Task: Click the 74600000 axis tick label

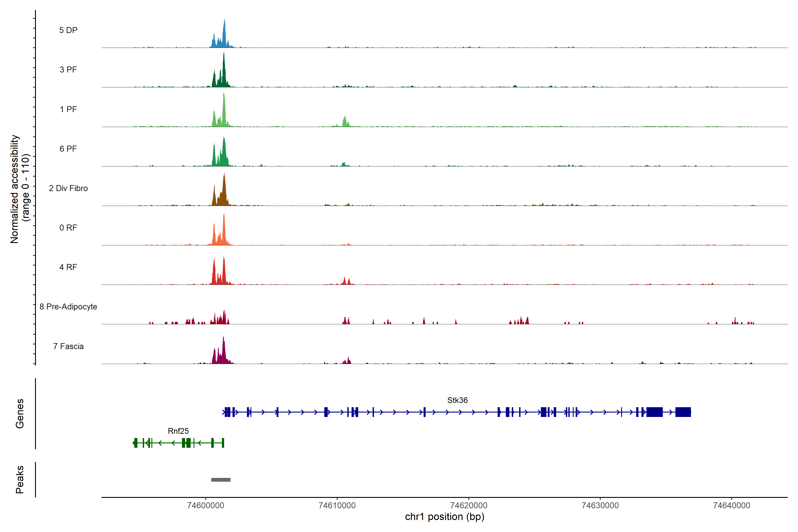Action: (206, 506)
